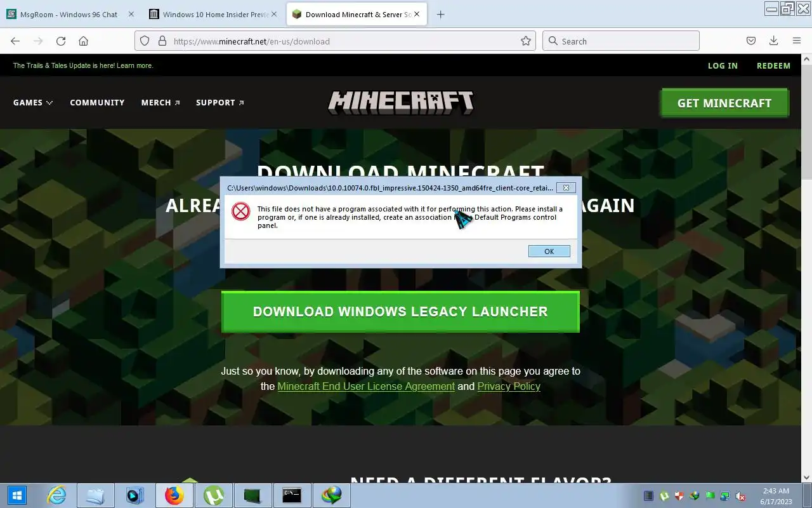Click DOWNLOAD WINDOWS LEGACY LAUNCHER button
Viewport: 812px width, 508px height.
tap(400, 312)
